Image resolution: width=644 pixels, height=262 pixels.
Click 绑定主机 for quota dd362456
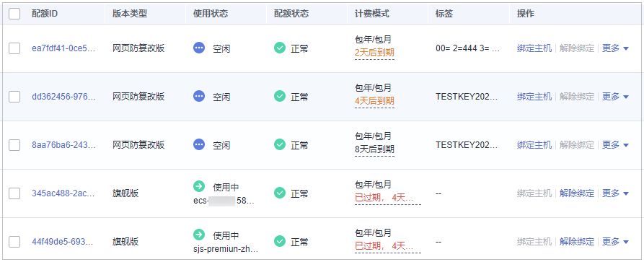[x=534, y=97]
